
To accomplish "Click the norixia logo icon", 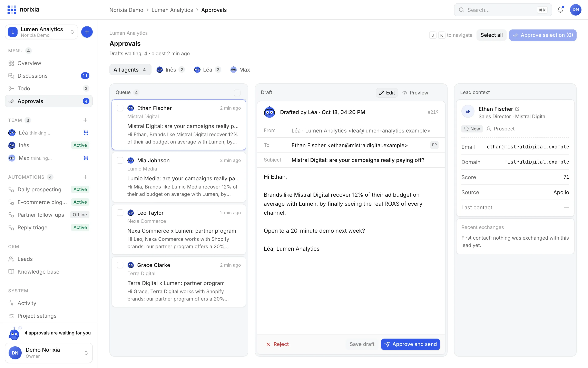I will point(12,10).
